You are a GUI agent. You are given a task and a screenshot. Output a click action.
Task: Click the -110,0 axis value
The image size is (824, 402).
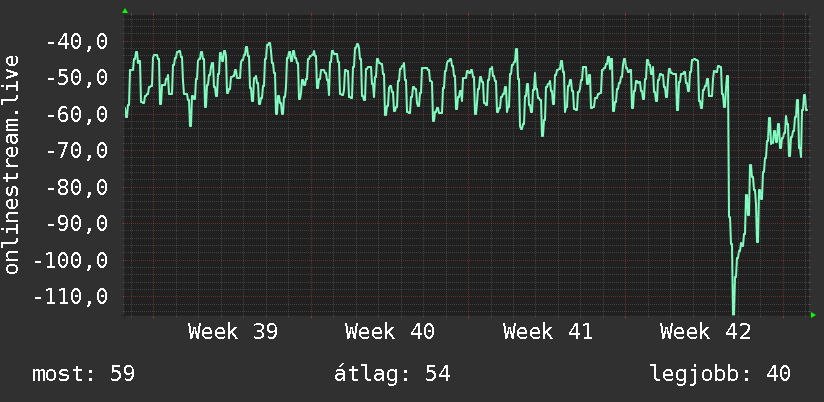(x=71, y=296)
